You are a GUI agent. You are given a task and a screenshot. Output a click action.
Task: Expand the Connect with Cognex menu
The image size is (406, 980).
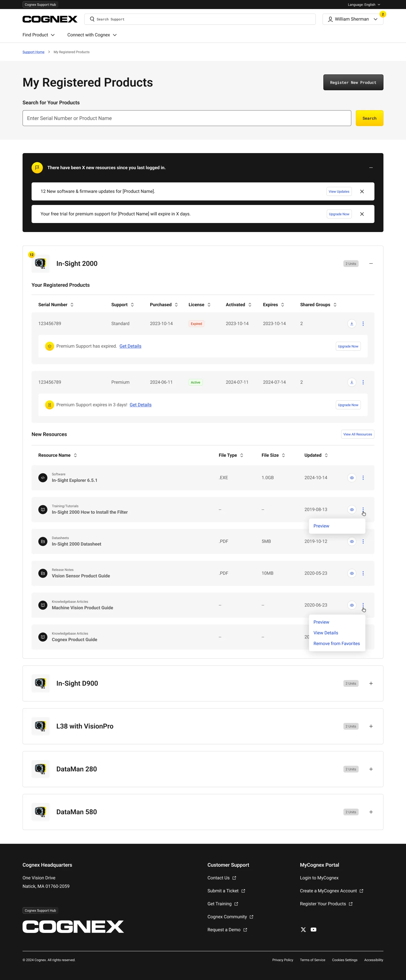pos(92,35)
